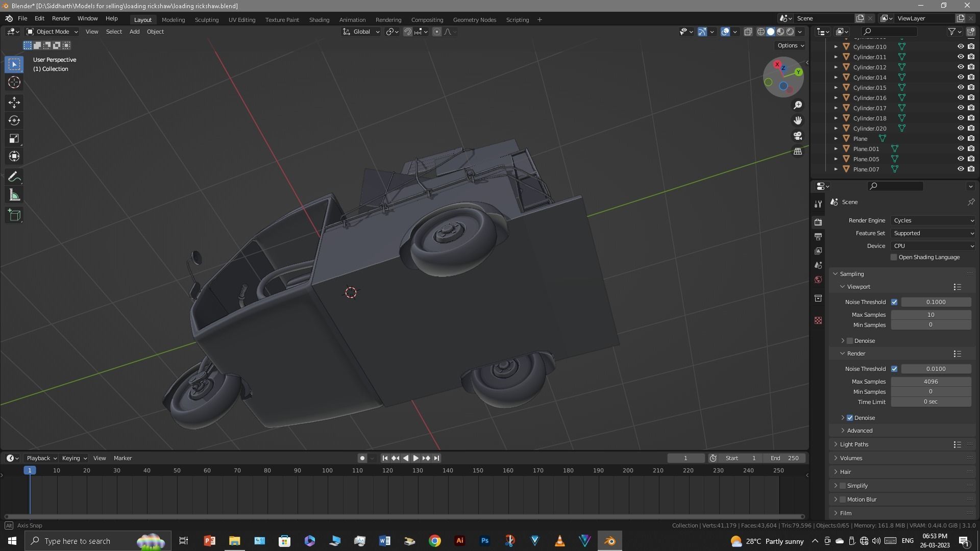Open the Render properties tab

point(818,222)
